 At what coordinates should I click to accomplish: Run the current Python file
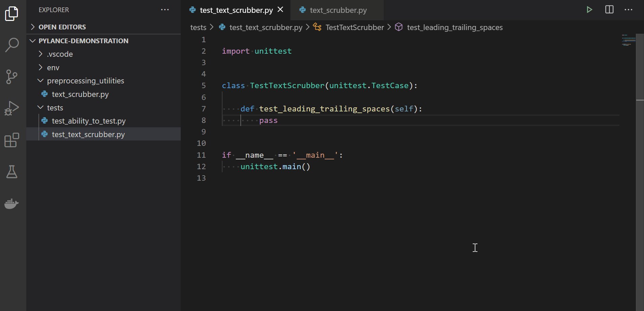590,10
